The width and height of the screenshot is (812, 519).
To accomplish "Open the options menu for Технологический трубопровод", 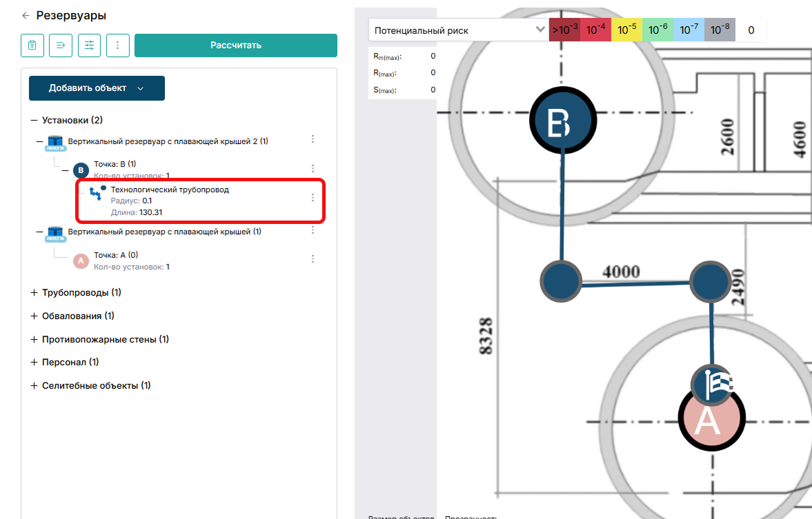I will tap(313, 198).
